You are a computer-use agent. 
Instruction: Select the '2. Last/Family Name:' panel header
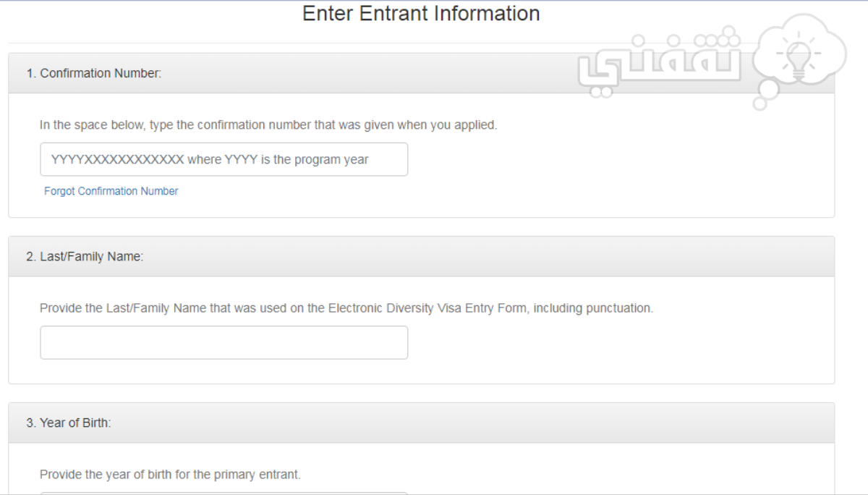pos(421,256)
